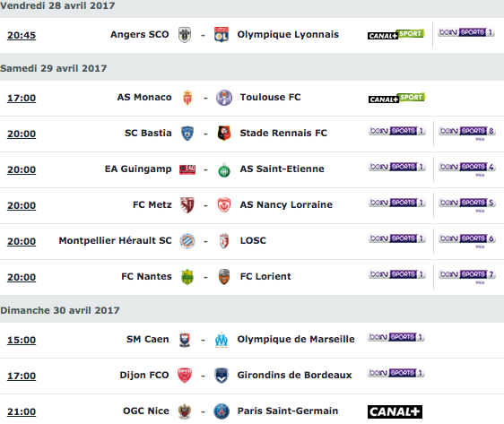Click the AS Saint-Etienne green crest
Image resolution: width=504 pixels, height=424 pixels.
(x=224, y=169)
